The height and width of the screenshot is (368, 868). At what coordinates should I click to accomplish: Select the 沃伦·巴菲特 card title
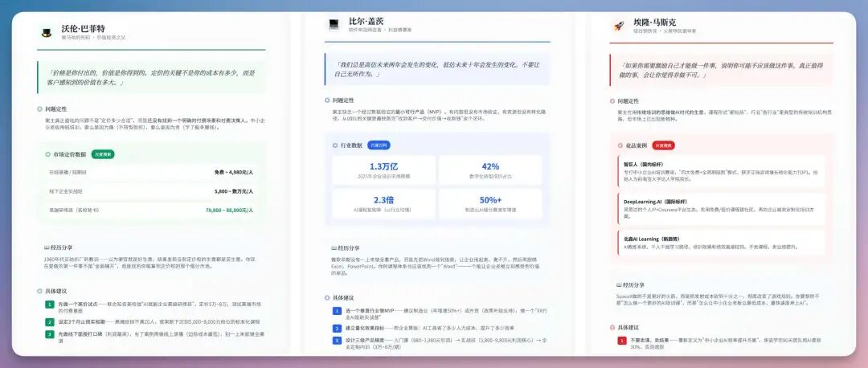click(83, 29)
